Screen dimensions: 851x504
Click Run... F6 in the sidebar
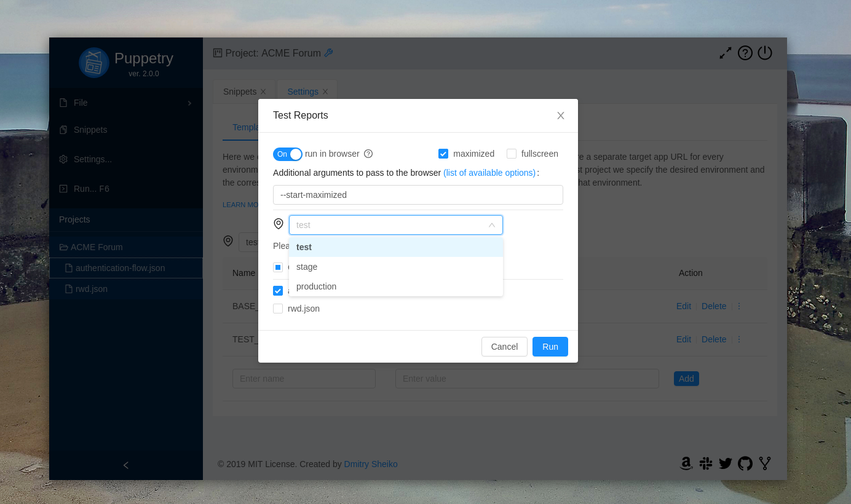[126, 189]
